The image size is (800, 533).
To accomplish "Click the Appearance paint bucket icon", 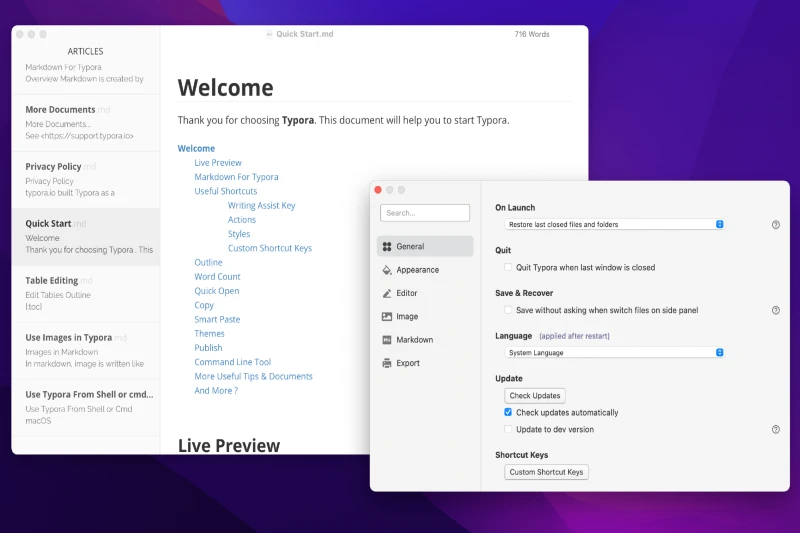I will tap(387, 270).
